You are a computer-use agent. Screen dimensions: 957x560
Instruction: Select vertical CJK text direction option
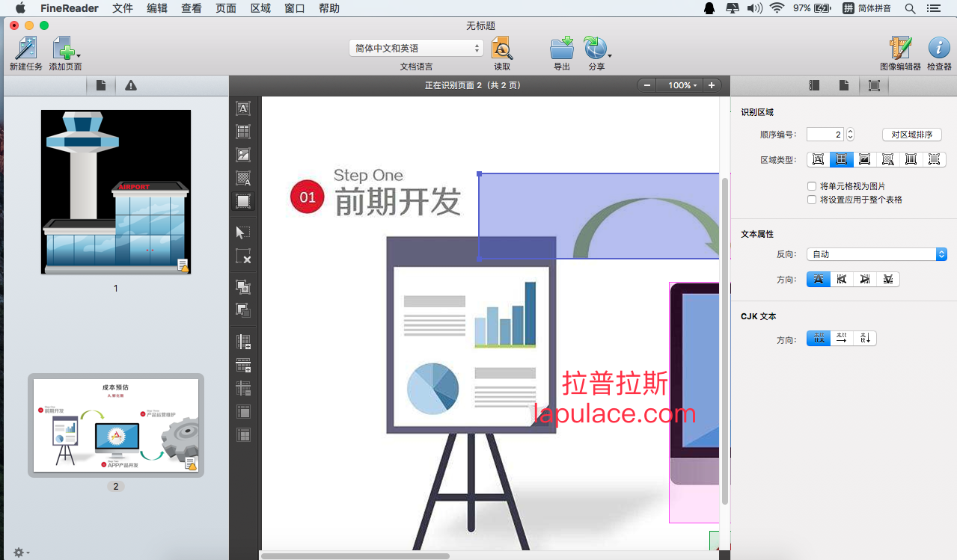pyautogui.click(x=865, y=338)
